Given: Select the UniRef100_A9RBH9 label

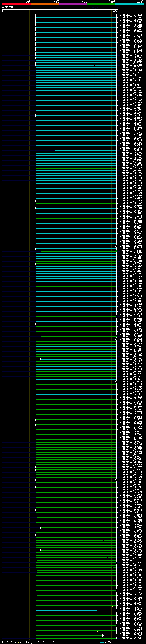Looking at the screenshot, I should [131, 95].
